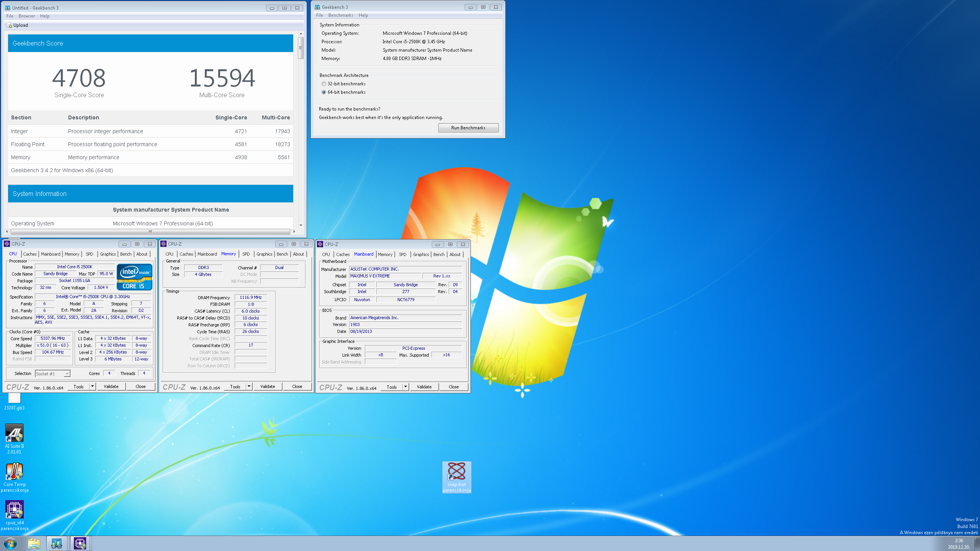Open File menu in Geekbench 3 benchmark window
The height and width of the screenshot is (551, 980).
coord(320,15)
